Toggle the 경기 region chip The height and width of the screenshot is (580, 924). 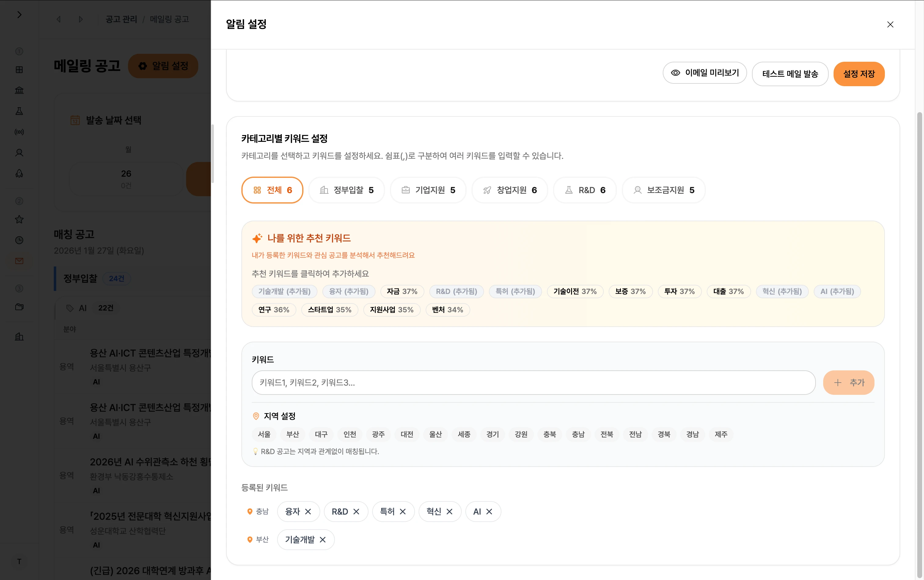pos(493,434)
